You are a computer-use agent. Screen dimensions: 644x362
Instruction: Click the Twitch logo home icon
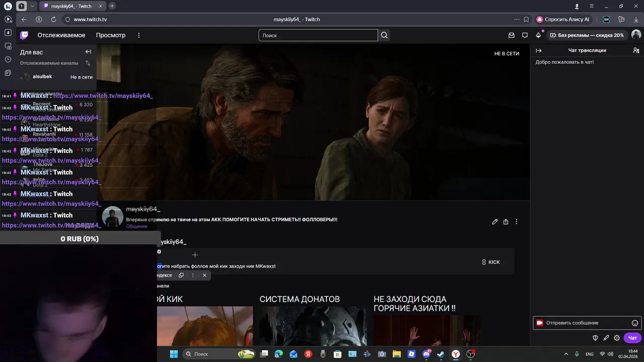pos(24,35)
